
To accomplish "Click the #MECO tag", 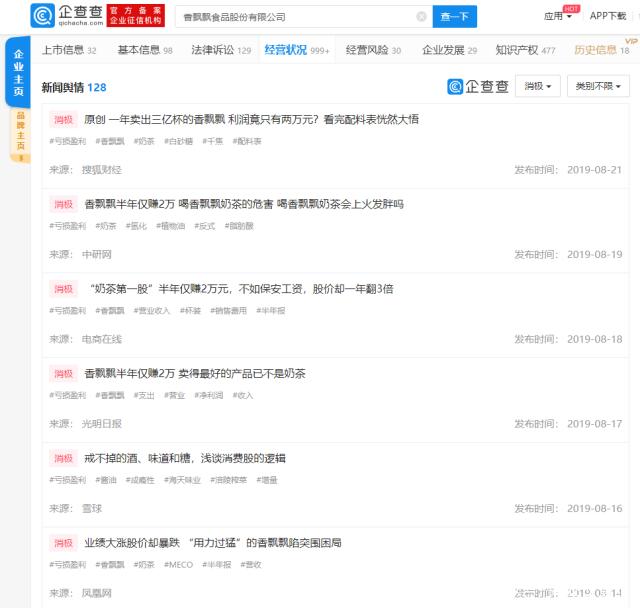I will (178, 565).
